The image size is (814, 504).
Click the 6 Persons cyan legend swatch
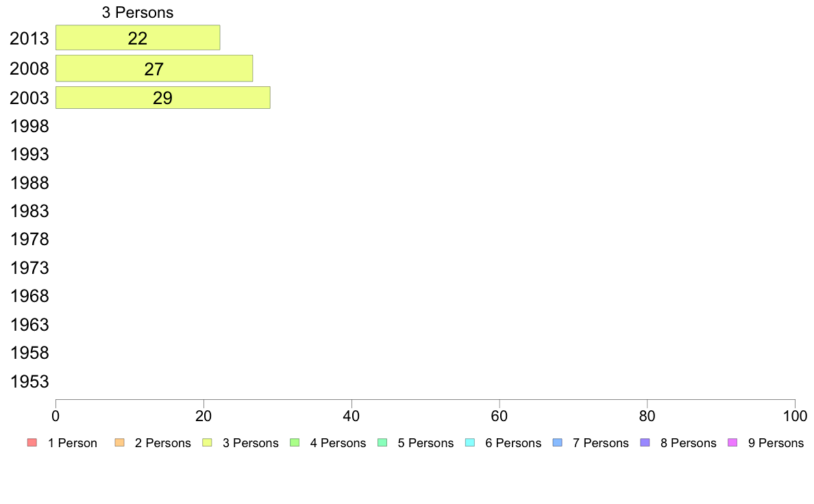pyautogui.click(x=470, y=443)
